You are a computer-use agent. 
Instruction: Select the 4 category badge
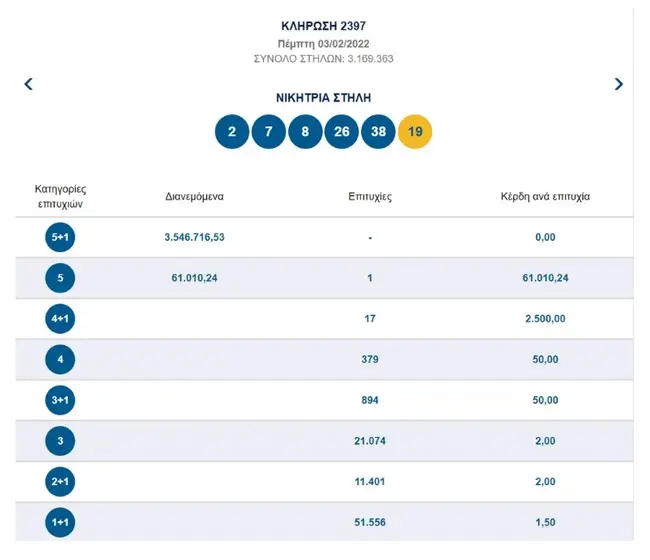(60, 358)
